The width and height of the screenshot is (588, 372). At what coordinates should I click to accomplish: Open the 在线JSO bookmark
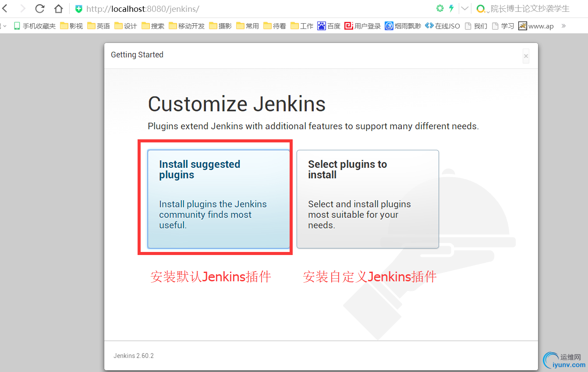[x=443, y=26]
